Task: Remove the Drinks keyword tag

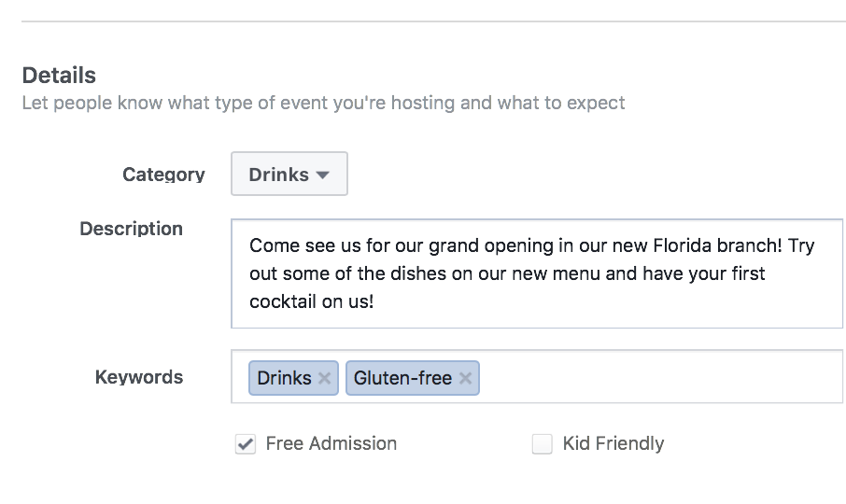Action: (324, 378)
